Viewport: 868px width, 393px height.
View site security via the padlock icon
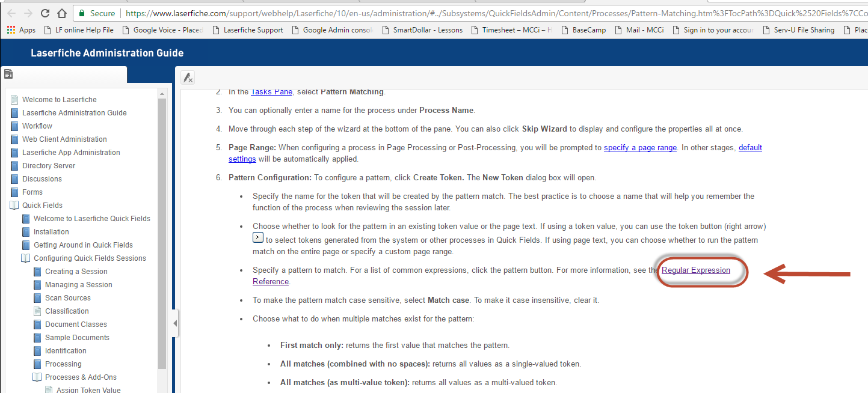pyautogui.click(x=82, y=13)
